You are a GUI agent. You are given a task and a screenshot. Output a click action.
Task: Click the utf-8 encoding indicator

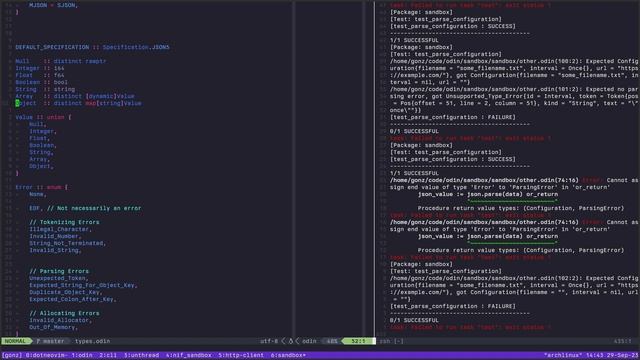tap(269, 341)
